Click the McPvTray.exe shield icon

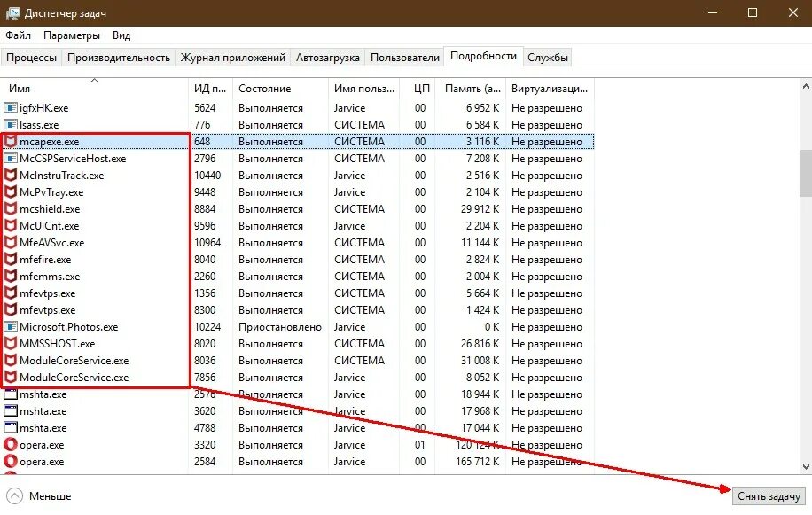pos(11,192)
